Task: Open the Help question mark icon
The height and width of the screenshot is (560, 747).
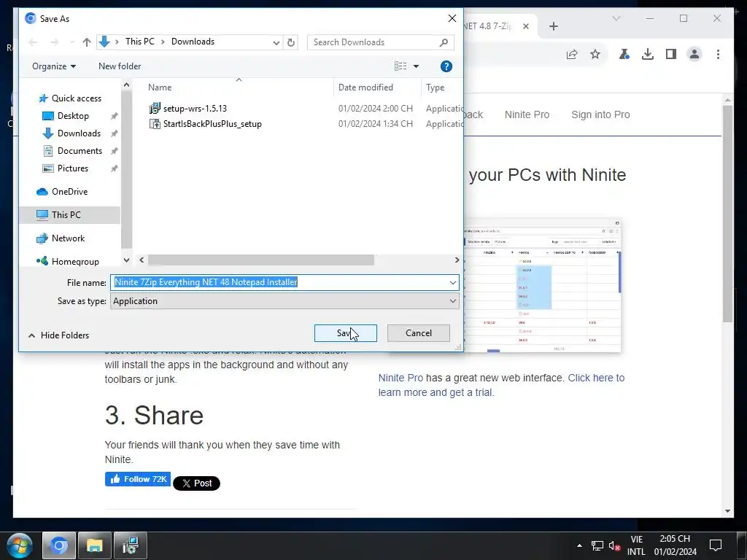Action: point(446,66)
